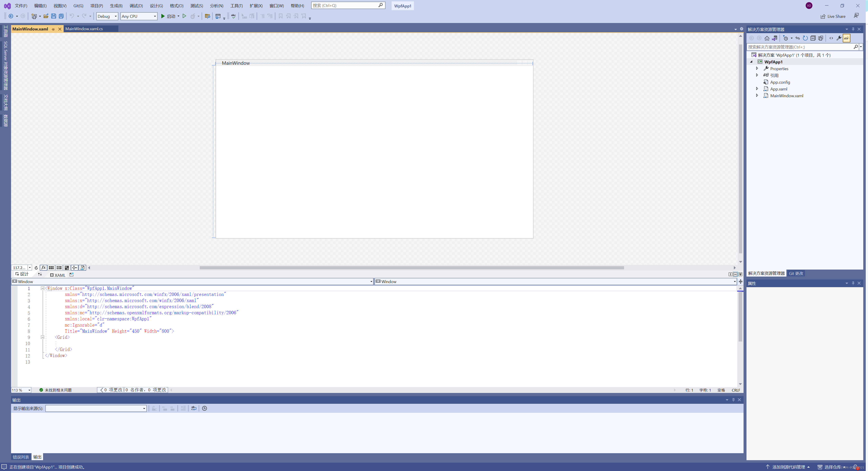Viewport: 868px width, 471px height.
Task: Toggle show snap grid in designer
Action: (51, 268)
